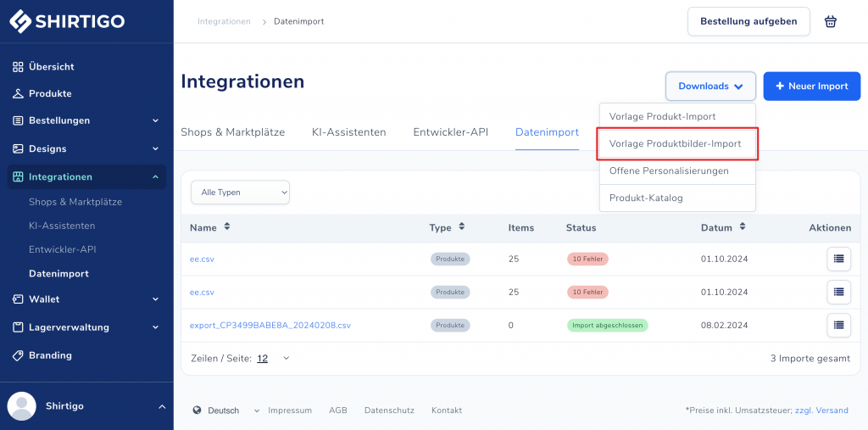The image size is (868, 430).
Task: Open Shops & Marktplätze in sidebar
Action: [x=75, y=202]
